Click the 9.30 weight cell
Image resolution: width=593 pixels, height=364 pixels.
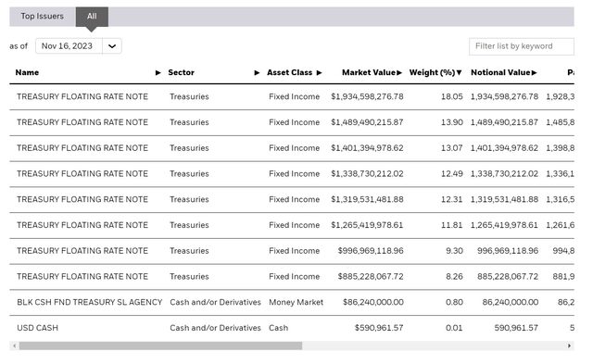tap(454, 251)
